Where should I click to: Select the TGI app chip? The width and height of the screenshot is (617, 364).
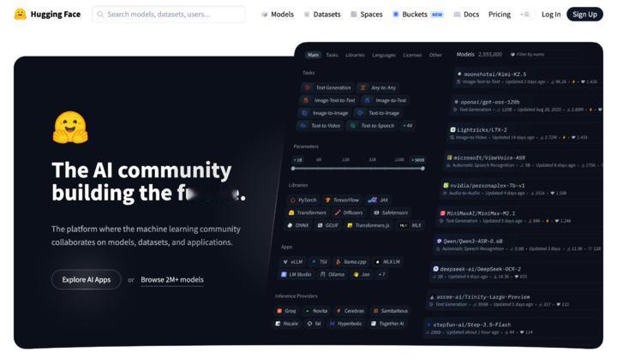click(319, 261)
